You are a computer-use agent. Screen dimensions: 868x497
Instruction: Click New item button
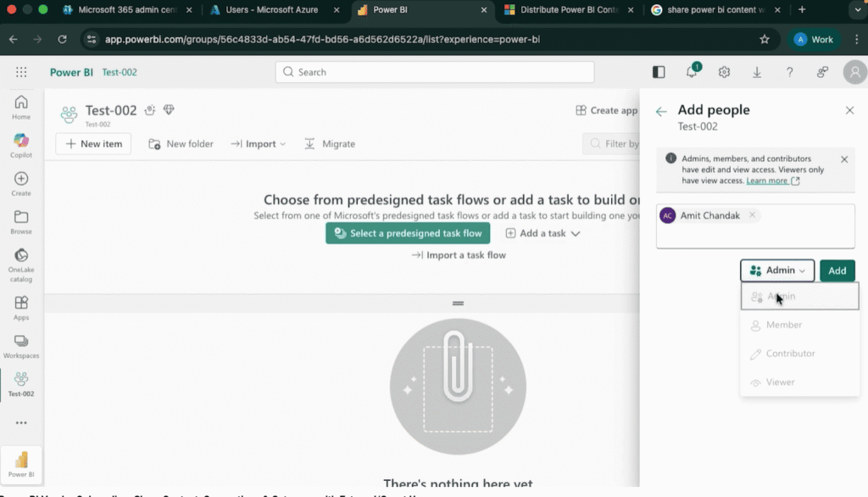click(93, 143)
